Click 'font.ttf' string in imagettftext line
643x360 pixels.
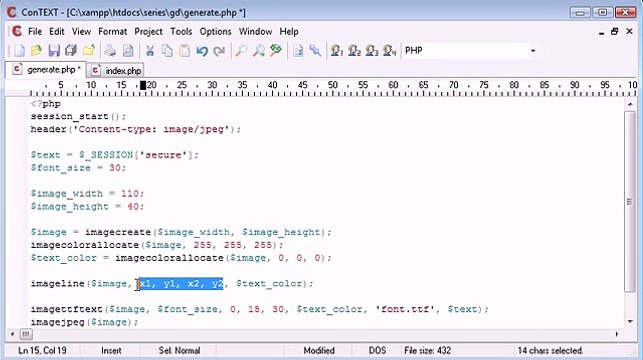[405, 309]
